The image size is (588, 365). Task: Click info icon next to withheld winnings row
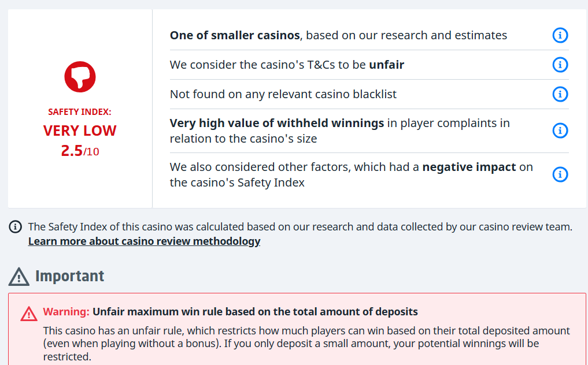pos(560,131)
